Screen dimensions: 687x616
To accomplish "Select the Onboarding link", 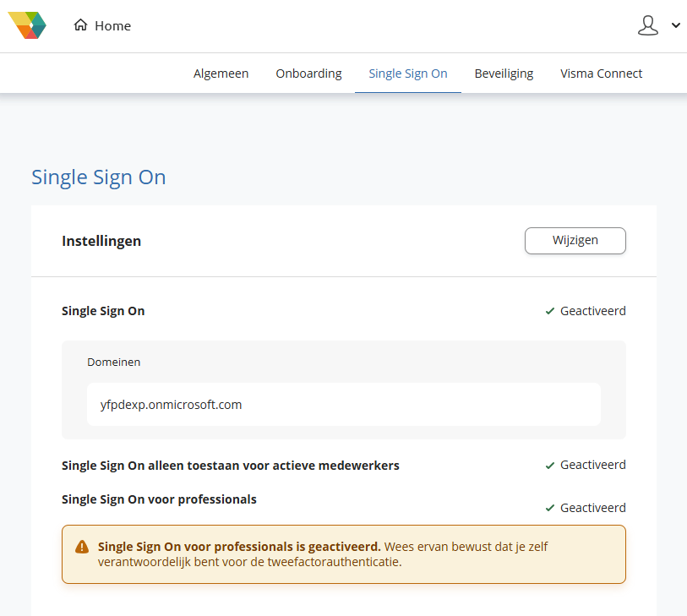I will [308, 74].
